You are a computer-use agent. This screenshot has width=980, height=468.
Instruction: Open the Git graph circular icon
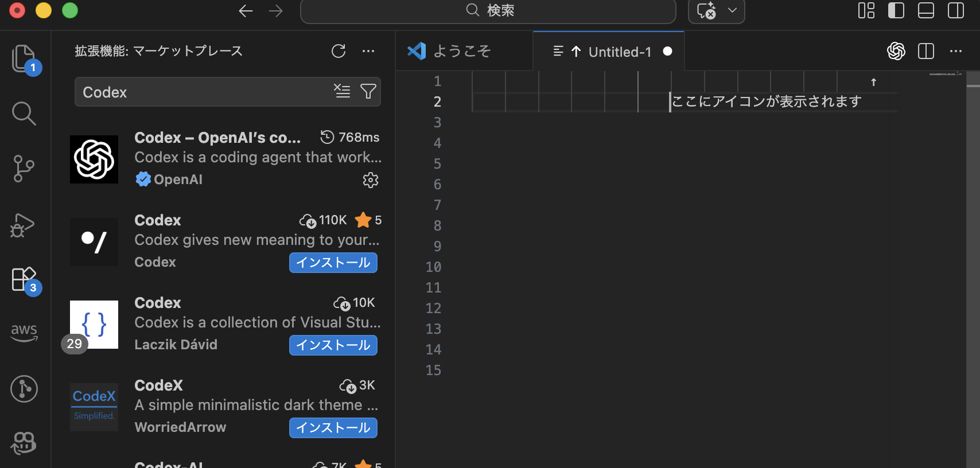tap(24, 389)
